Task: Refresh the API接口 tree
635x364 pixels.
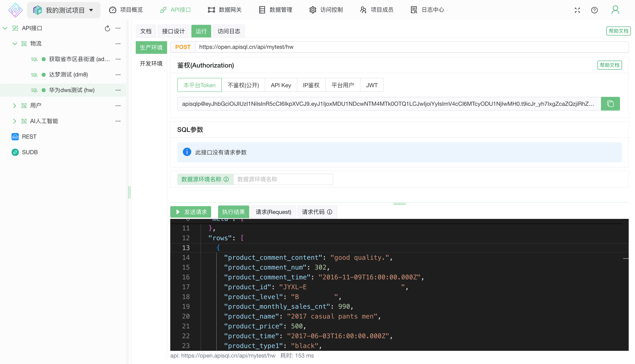Action: coord(107,28)
